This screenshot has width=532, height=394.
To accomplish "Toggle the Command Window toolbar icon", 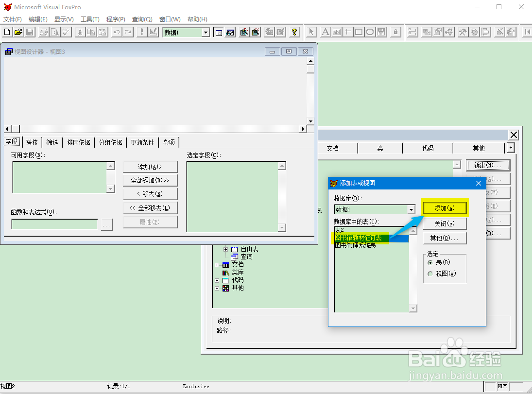I will tap(219, 32).
